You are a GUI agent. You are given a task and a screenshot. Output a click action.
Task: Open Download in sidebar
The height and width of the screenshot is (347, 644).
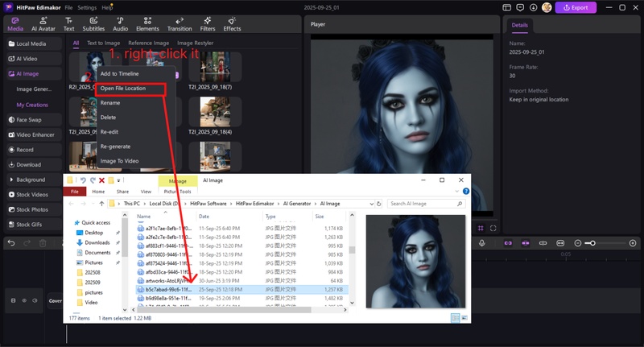34,165
